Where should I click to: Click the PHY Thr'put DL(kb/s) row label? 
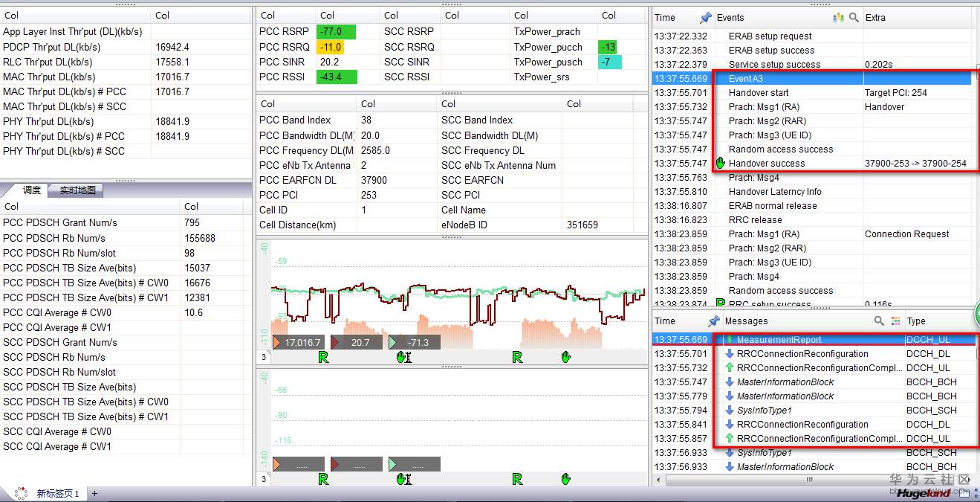tap(48, 121)
